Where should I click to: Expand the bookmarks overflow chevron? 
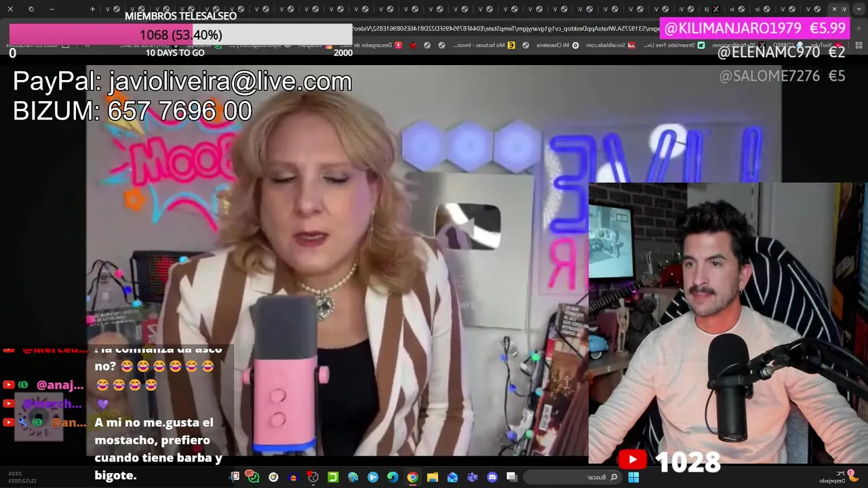coord(87,45)
